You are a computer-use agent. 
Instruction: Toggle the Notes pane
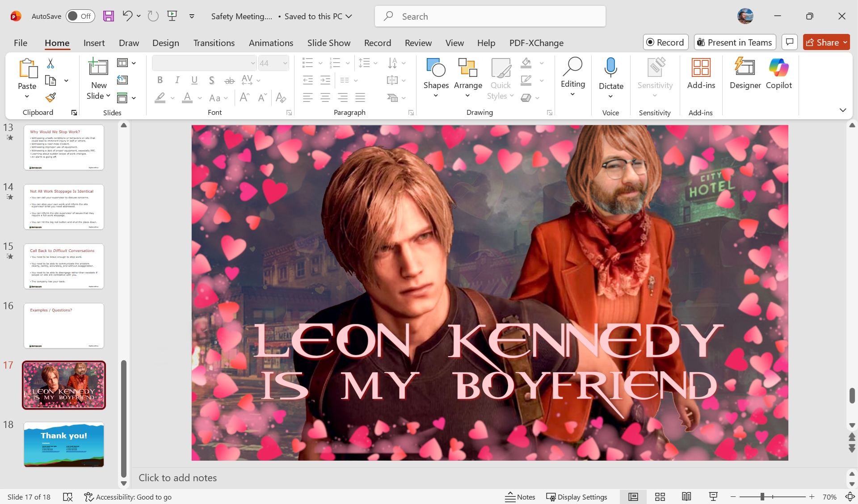point(520,497)
